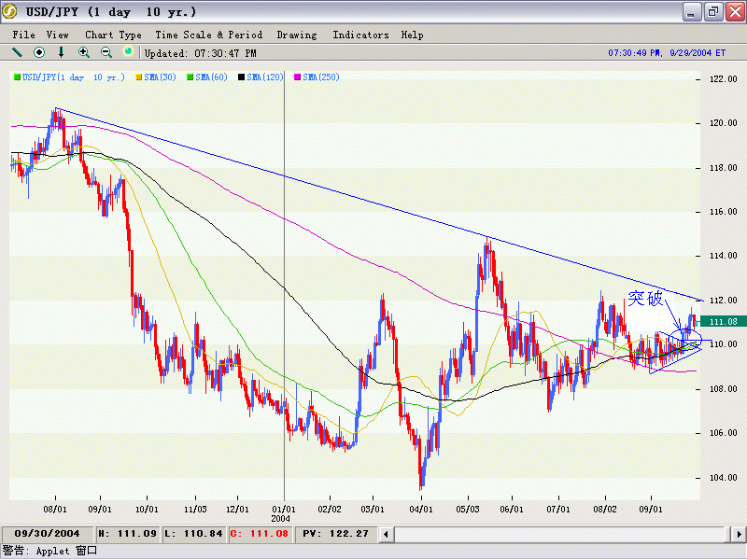Open the Help menu

(x=412, y=35)
